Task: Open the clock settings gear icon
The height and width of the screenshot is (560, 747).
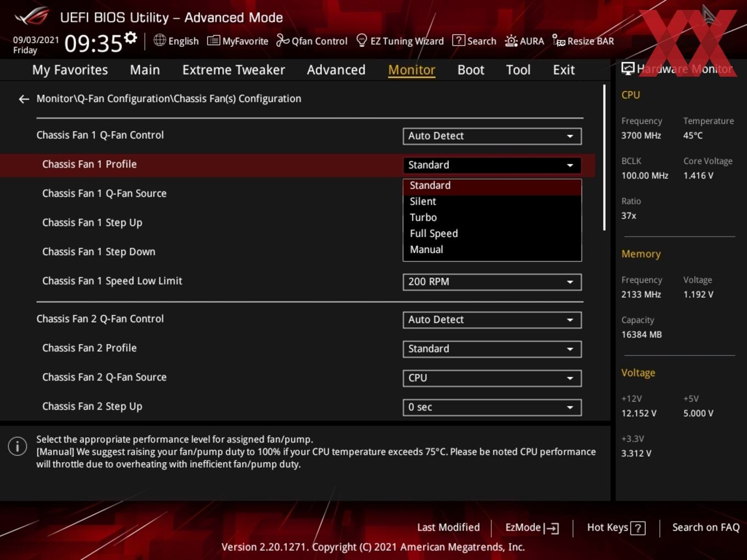Action: pos(131,37)
